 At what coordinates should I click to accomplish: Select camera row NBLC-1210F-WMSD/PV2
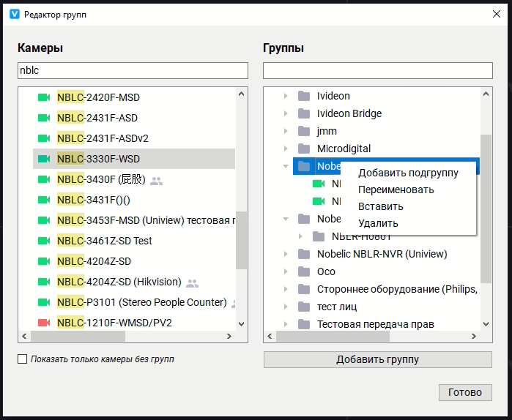coord(134,323)
